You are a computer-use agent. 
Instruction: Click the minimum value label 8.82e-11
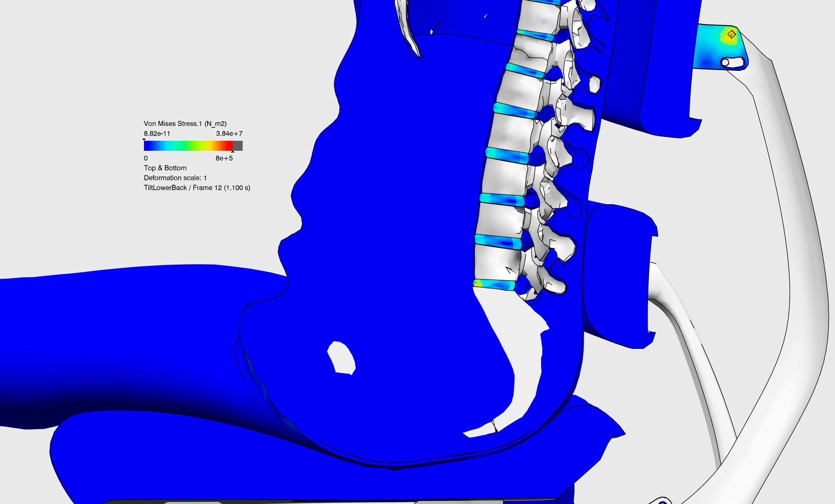click(157, 134)
